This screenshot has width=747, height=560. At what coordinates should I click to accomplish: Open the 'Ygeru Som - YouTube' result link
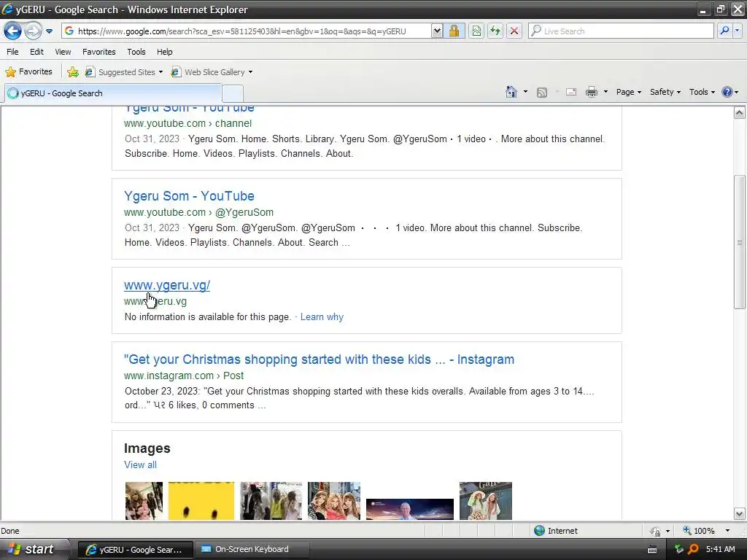[189, 196]
